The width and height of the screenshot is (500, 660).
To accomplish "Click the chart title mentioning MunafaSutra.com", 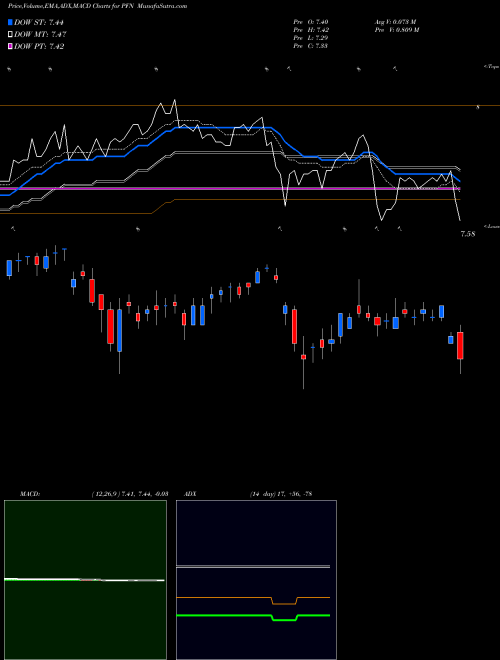I will tap(97, 6).
